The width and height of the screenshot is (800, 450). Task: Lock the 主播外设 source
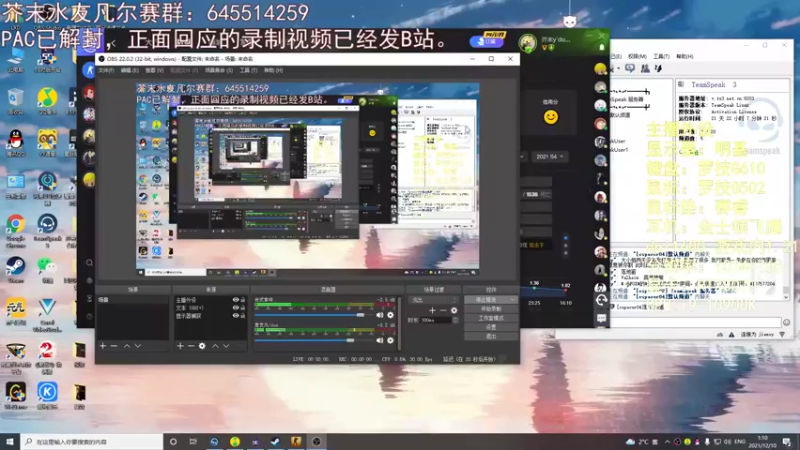[243, 300]
